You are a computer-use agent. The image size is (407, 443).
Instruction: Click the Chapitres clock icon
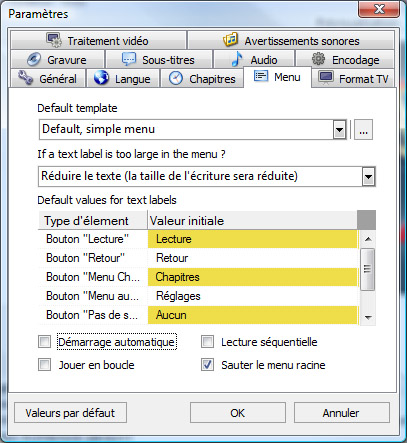click(x=176, y=78)
